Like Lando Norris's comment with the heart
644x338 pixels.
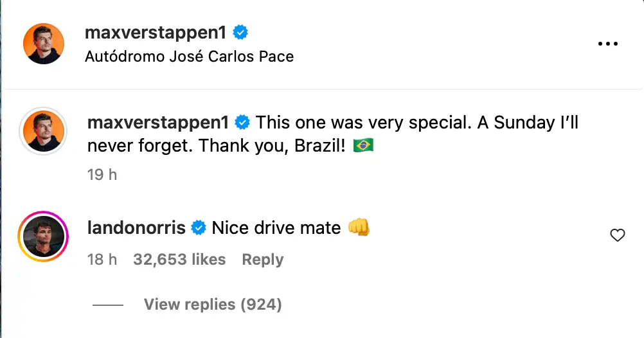(x=617, y=236)
